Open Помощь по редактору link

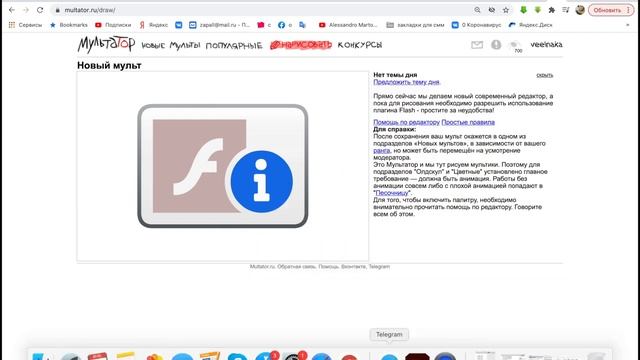tap(407, 122)
